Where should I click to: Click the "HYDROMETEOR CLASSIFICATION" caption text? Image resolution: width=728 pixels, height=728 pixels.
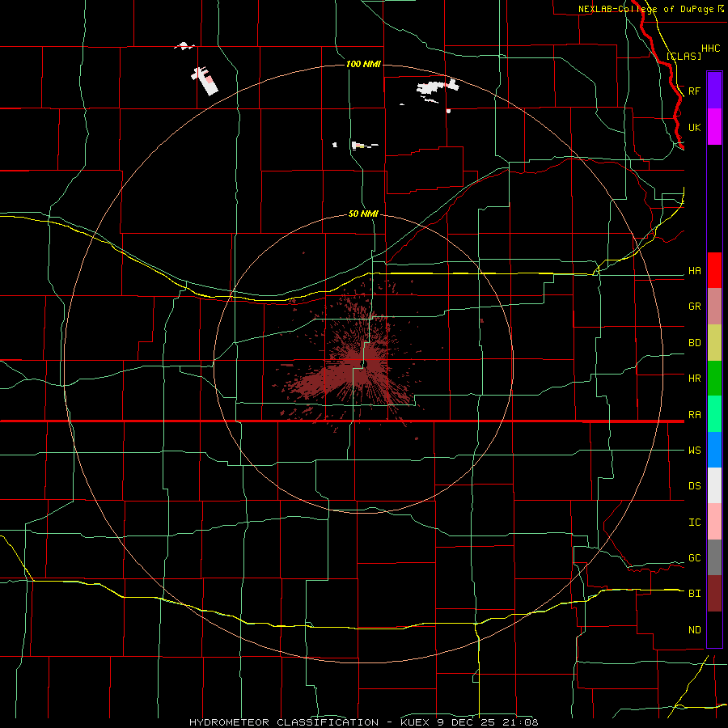point(284,722)
